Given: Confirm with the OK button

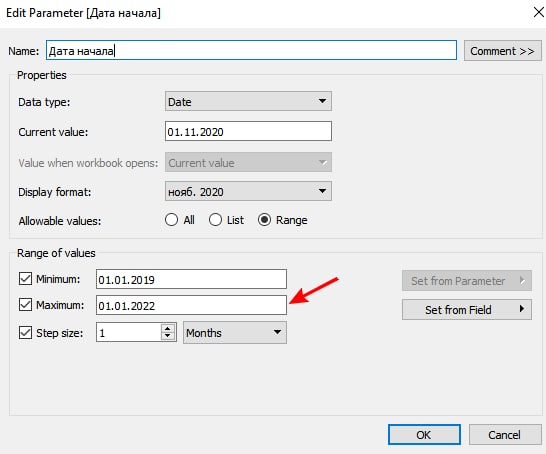Looking at the screenshot, I should [x=424, y=434].
